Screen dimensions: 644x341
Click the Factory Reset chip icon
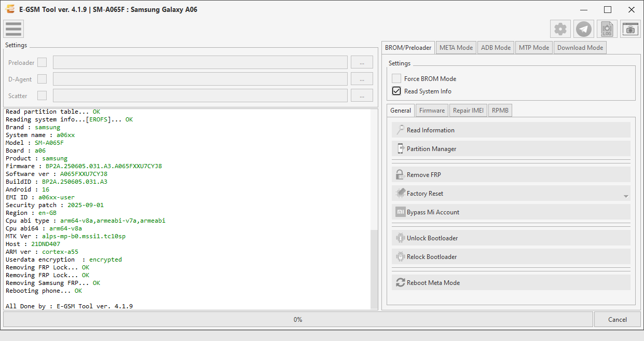(400, 193)
